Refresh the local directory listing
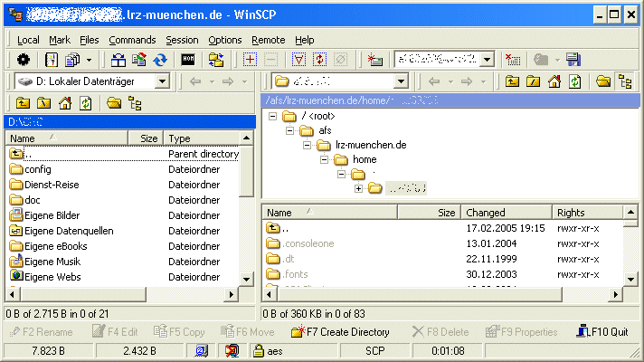 tap(85, 103)
